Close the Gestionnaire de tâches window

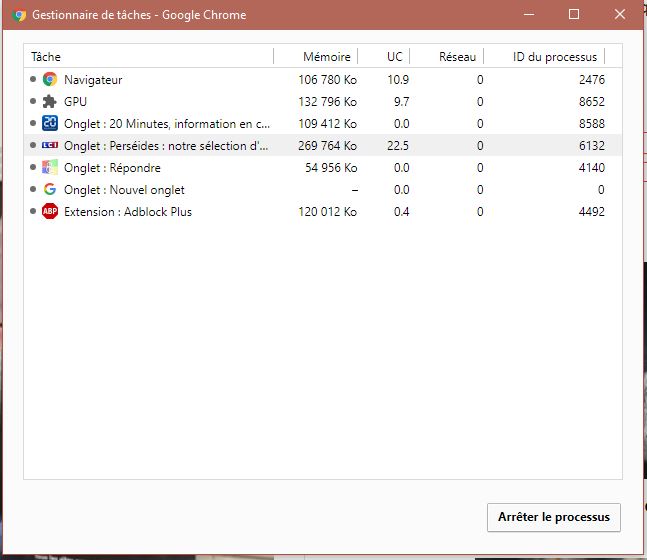[620, 14]
